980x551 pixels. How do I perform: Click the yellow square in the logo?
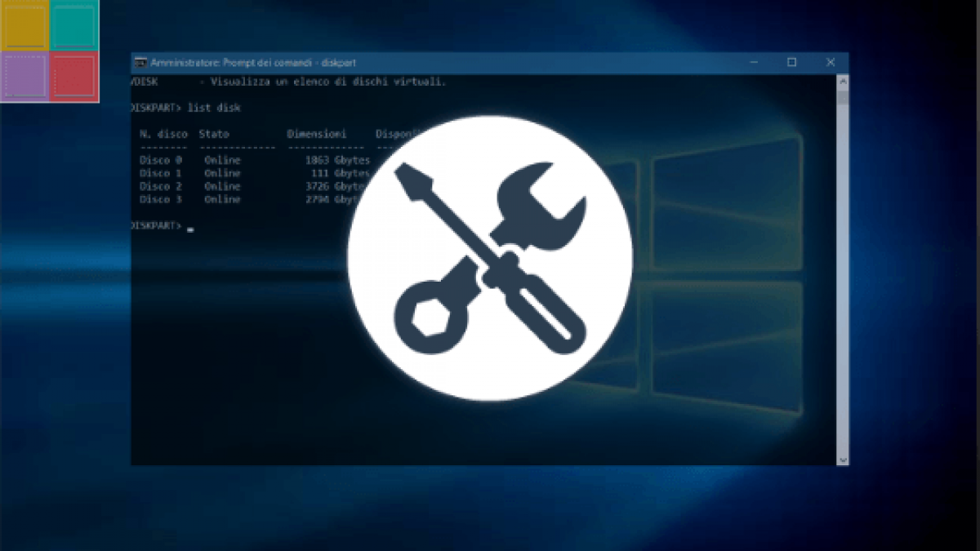(24, 24)
